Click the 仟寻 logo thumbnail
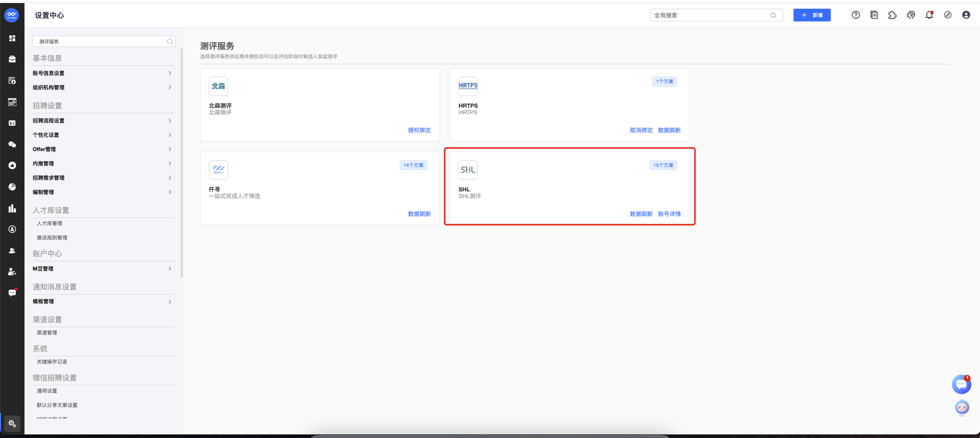This screenshot has width=980, height=438. point(218,170)
